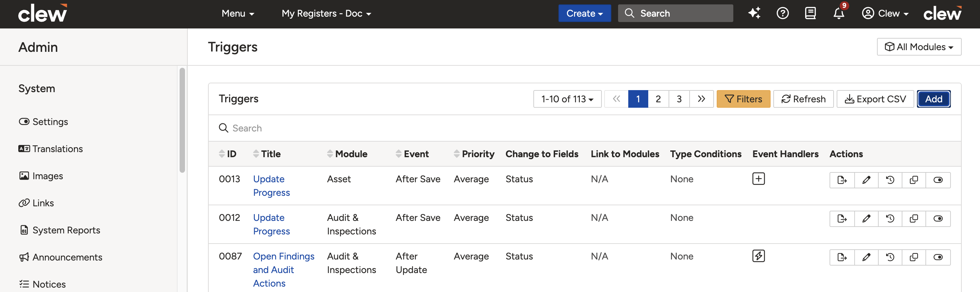Open the news document icon in header

[810, 13]
